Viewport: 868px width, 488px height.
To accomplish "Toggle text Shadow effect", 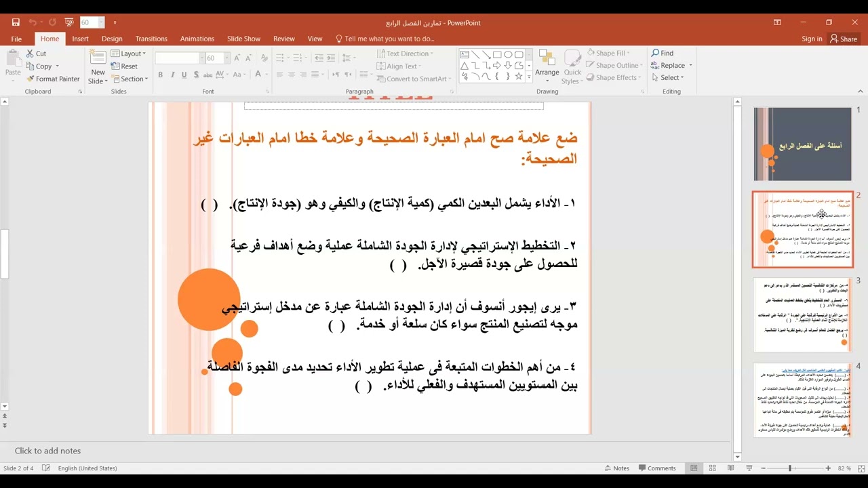I will click(x=197, y=75).
